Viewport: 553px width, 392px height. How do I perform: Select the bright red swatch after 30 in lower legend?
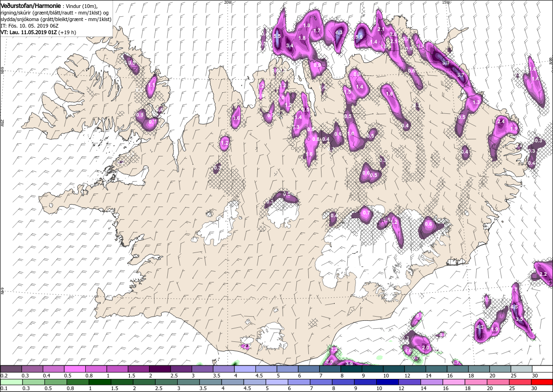[542, 382]
